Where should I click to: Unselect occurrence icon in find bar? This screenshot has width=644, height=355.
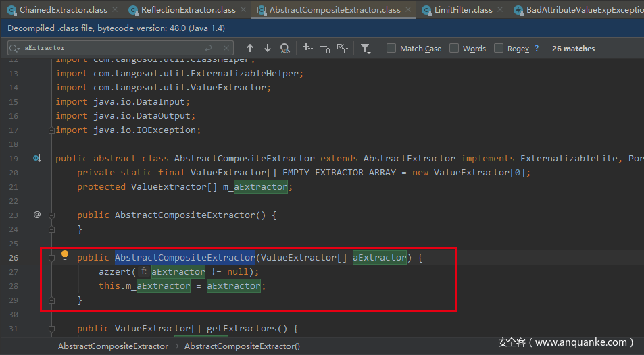coord(325,48)
